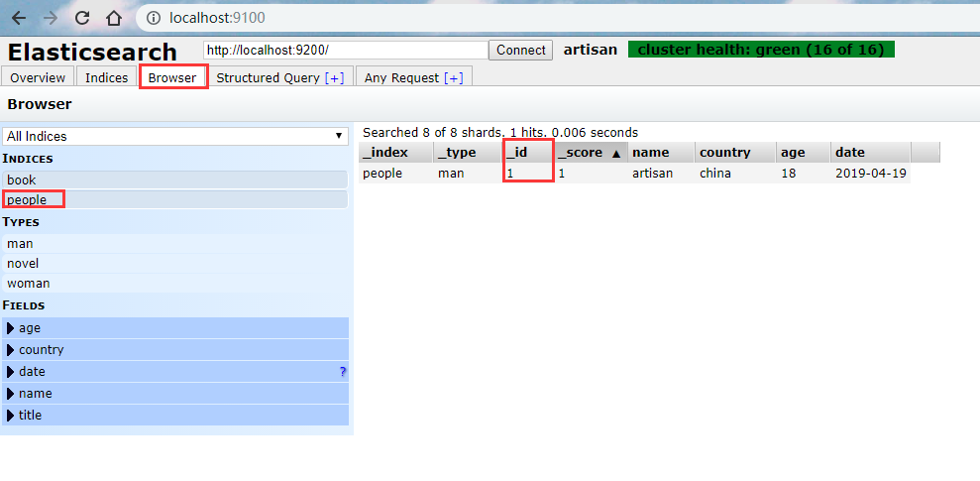Click the 'man' cell in results row

tap(468, 174)
